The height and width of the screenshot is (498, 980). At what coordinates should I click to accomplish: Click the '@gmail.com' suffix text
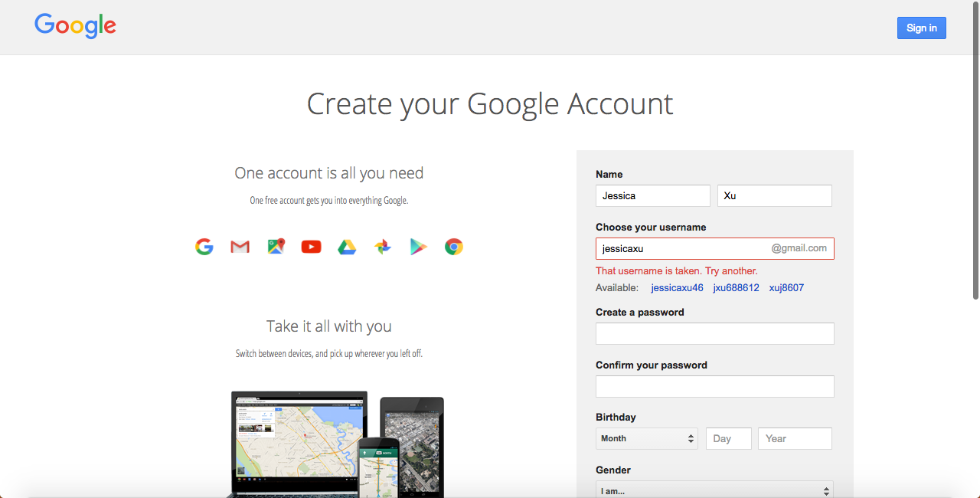[799, 248]
